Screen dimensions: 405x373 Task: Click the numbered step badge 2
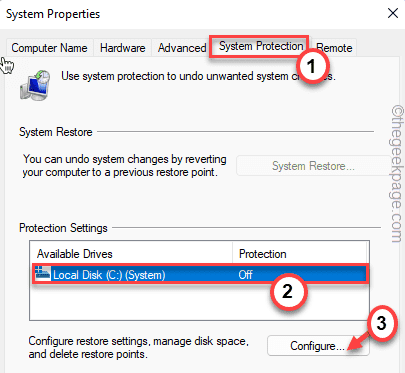[288, 291]
